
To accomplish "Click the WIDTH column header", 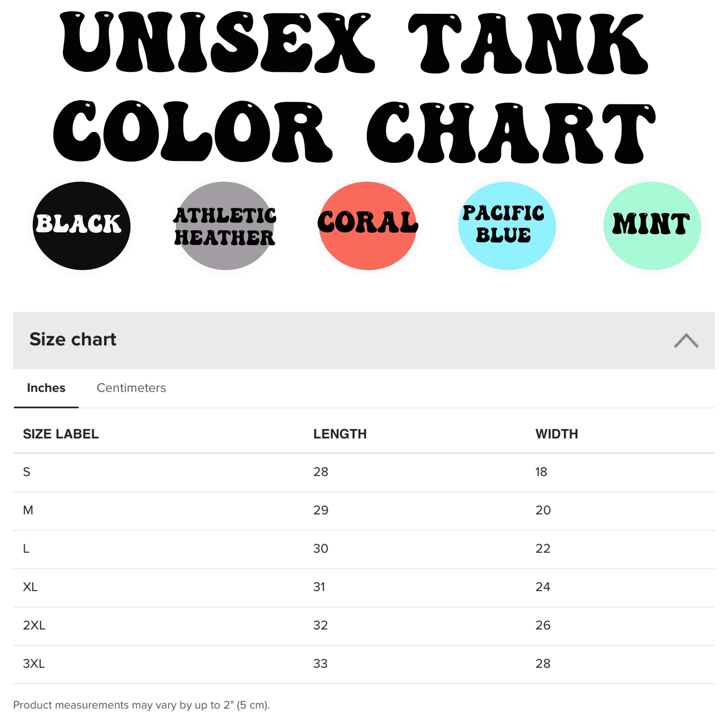I will (x=557, y=434).
